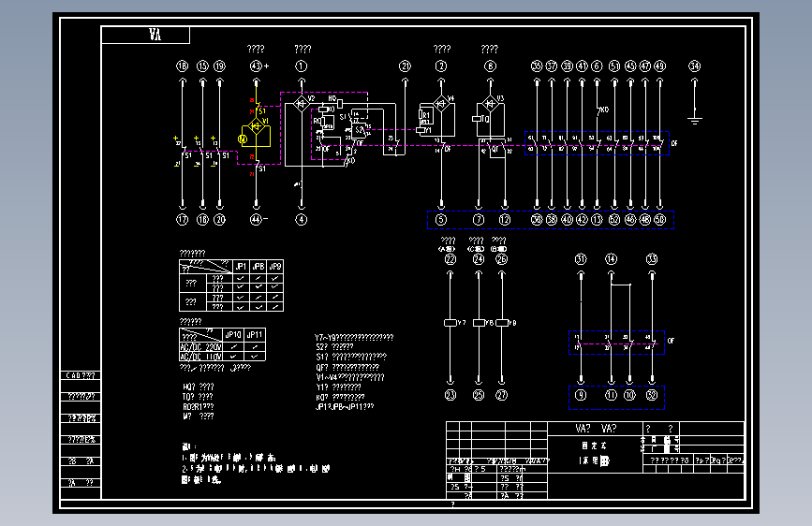Select the V4 bridge rectifier symbol
Screen dimensions: 812x526
pyautogui.click(x=441, y=104)
